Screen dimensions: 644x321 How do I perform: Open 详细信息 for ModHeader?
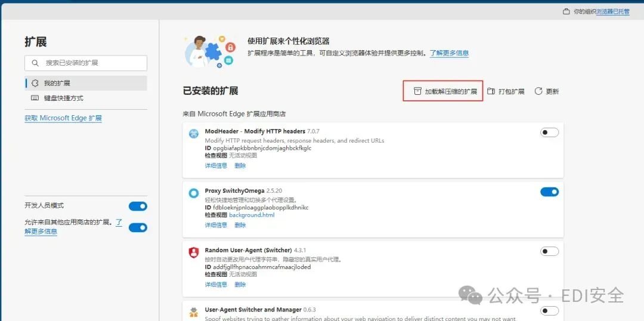point(216,166)
